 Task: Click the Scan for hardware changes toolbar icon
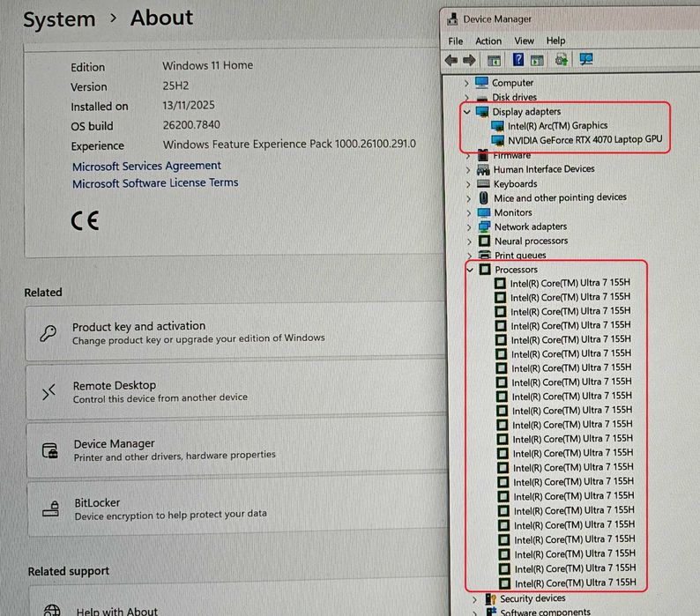tap(585, 59)
